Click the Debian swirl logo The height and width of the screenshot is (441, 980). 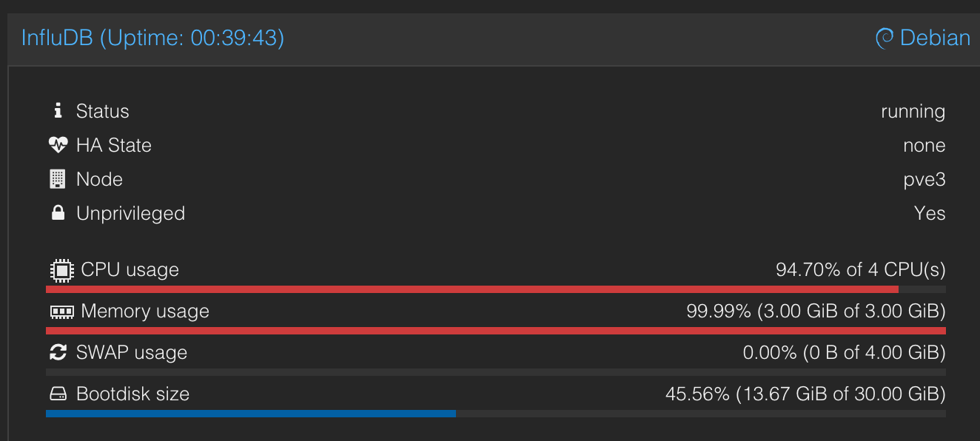pos(884,38)
